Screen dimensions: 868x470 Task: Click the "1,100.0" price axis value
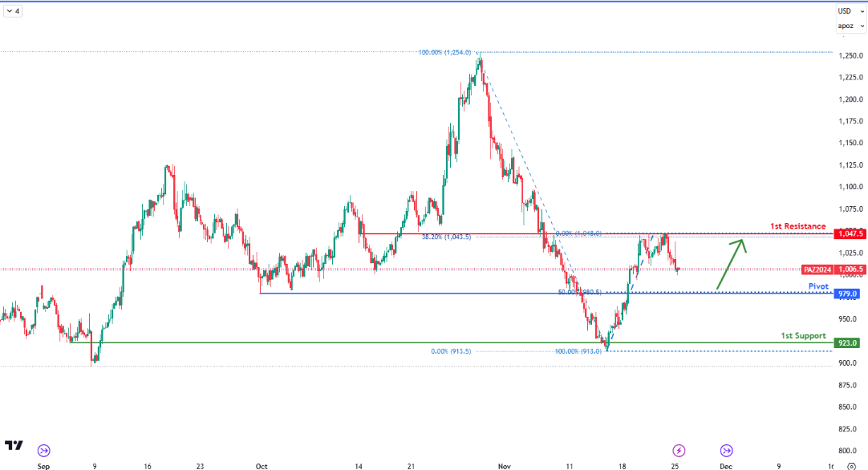(x=851, y=187)
